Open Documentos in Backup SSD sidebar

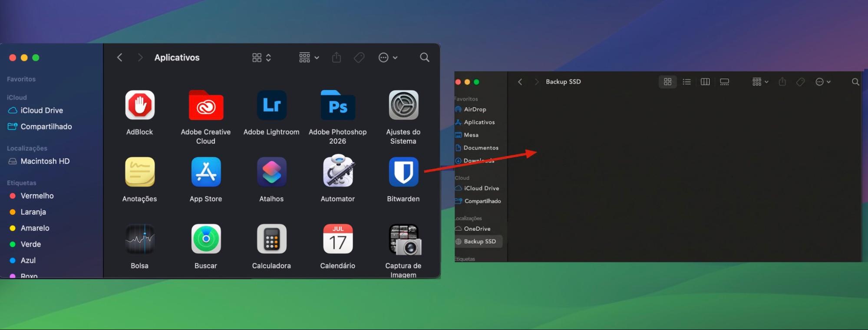coord(478,148)
